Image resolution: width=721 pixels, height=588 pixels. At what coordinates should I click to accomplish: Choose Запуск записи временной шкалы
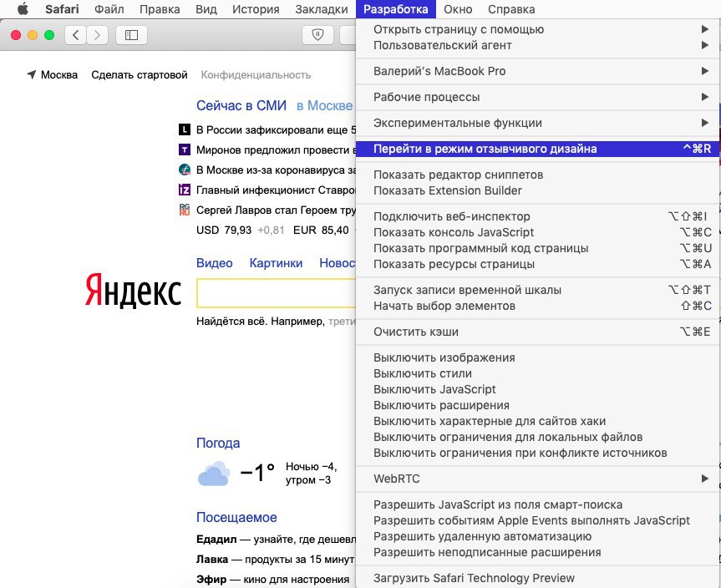537,290
